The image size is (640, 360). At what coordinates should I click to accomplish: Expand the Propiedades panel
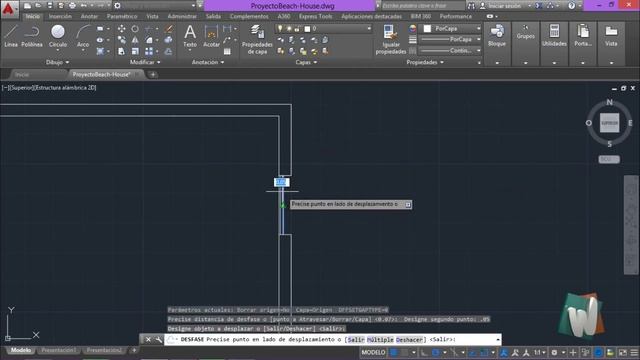coord(425,62)
